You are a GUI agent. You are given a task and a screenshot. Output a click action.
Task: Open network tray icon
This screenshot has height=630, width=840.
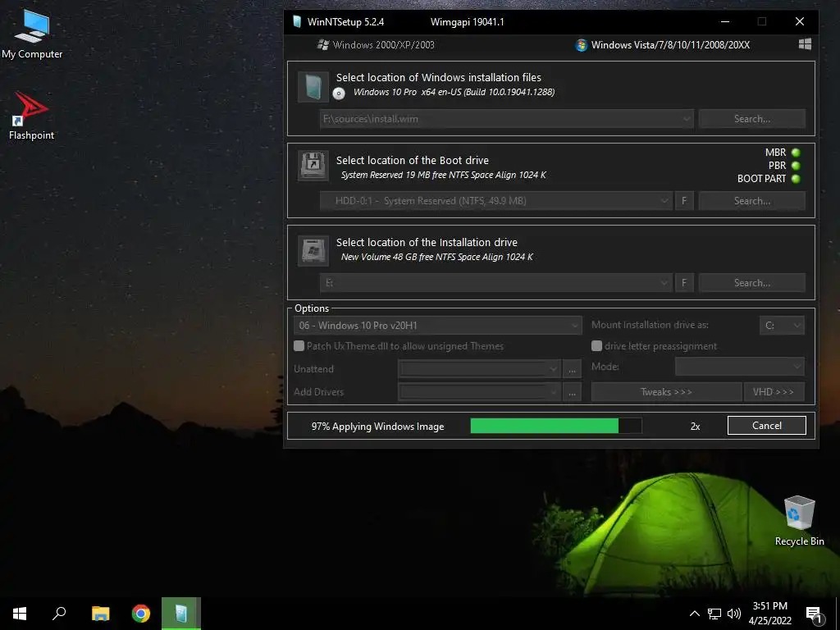tap(714, 614)
